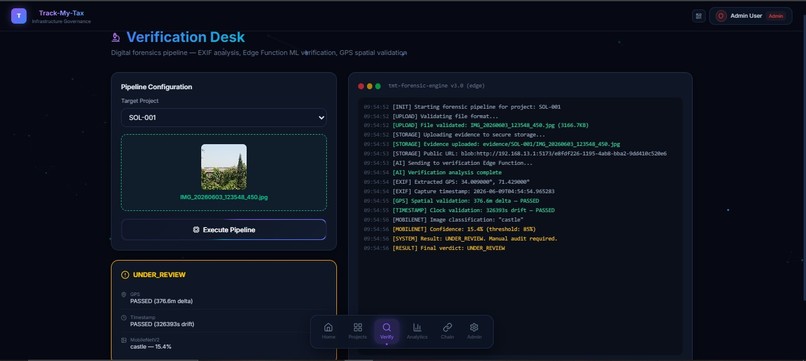Image resolution: width=806 pixels, height=361 pixels.
Task: Open Chain link icon in bottom navigation
Action: point(447,327)
